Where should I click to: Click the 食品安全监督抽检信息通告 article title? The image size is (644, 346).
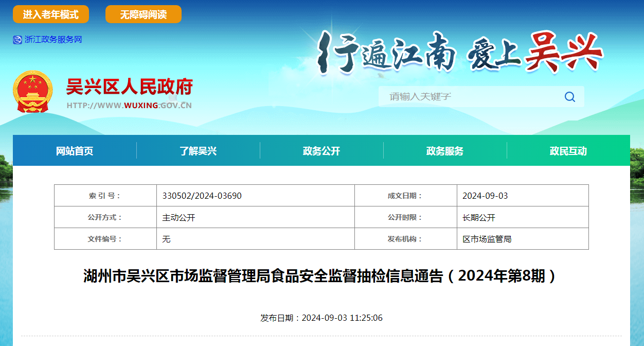pyautogui.click(x=321, y=276)
